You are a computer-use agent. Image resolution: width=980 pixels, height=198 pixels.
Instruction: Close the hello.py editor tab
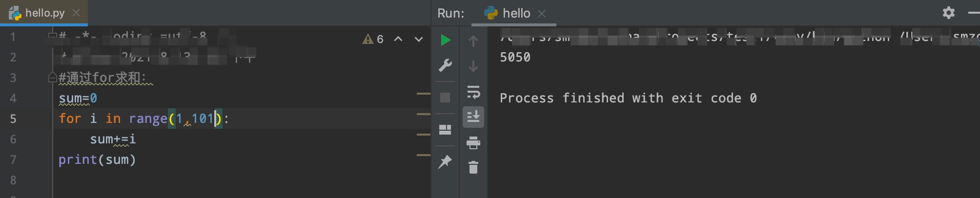tap(76, 13)
